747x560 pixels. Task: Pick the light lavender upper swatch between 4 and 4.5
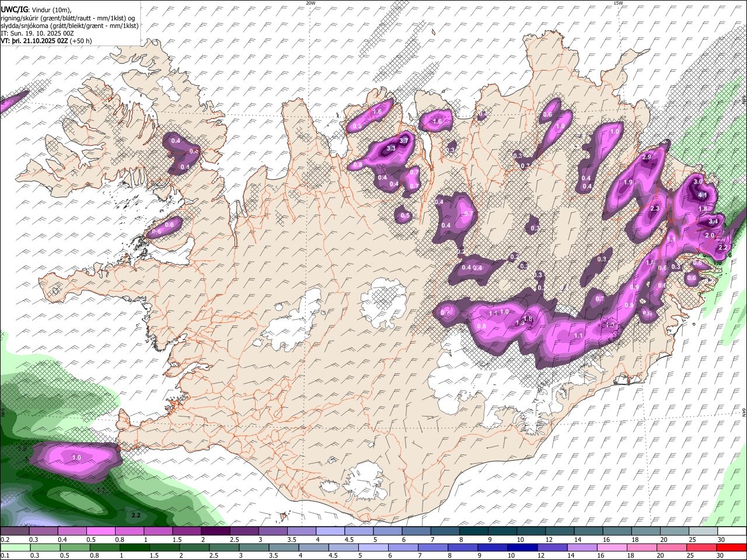[330, 531]
